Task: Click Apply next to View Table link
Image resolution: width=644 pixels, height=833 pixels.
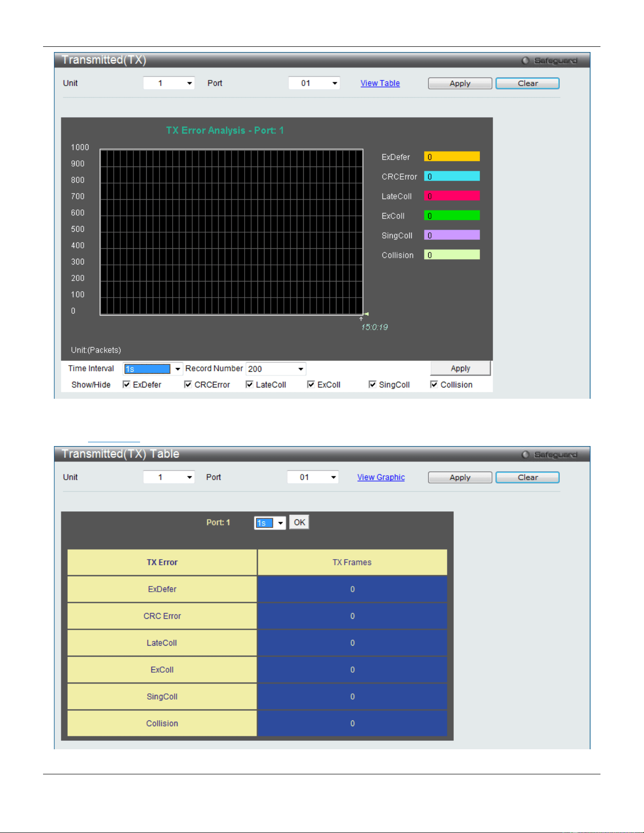Action: [x=460, y=83]
